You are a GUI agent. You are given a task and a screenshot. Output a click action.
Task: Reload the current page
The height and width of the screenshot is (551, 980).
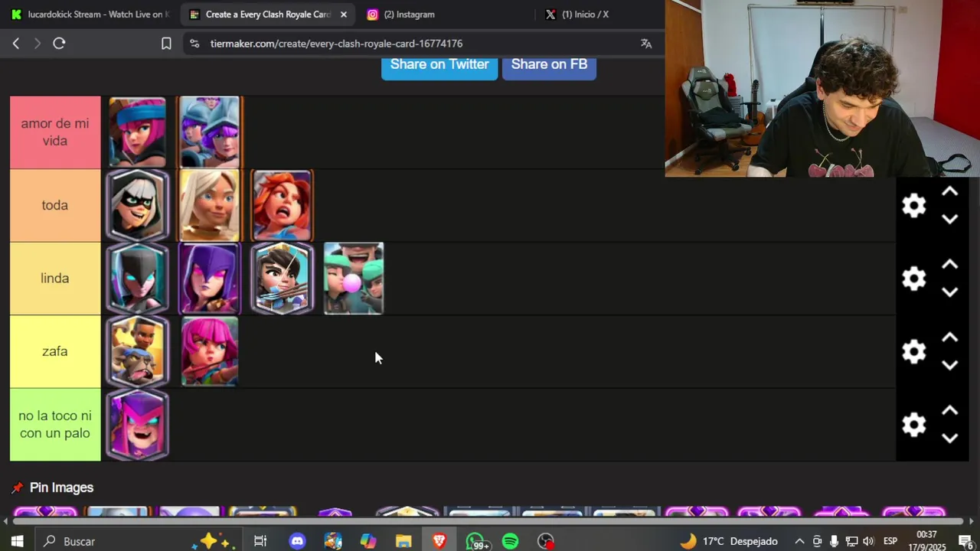pos(59,44)
